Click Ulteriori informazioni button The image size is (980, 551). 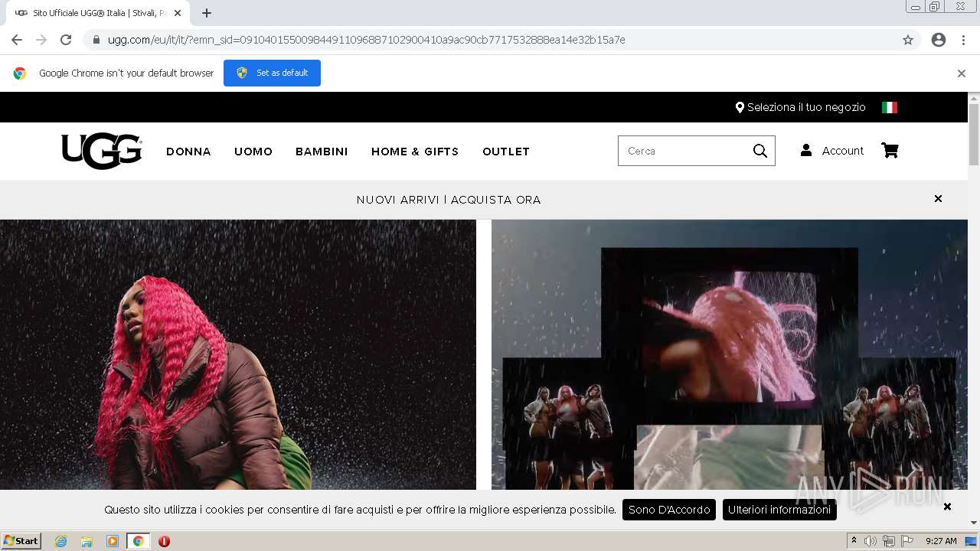click(x=779, y=510)
